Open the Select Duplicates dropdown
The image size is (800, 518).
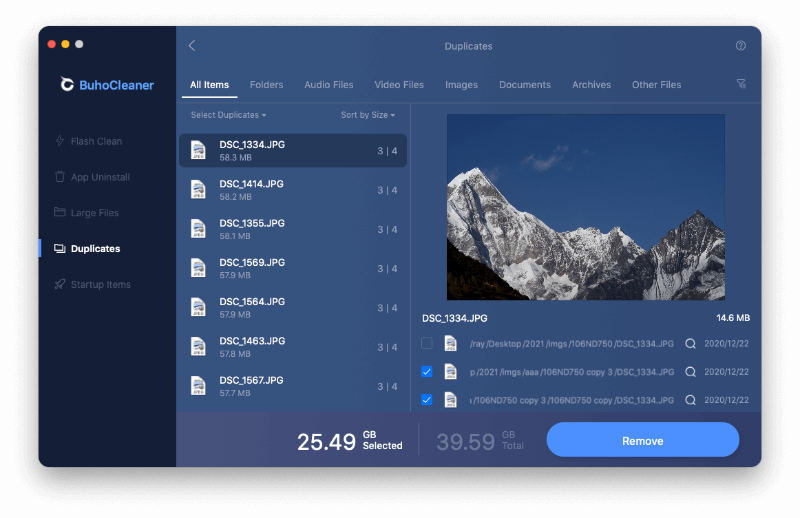229,115
